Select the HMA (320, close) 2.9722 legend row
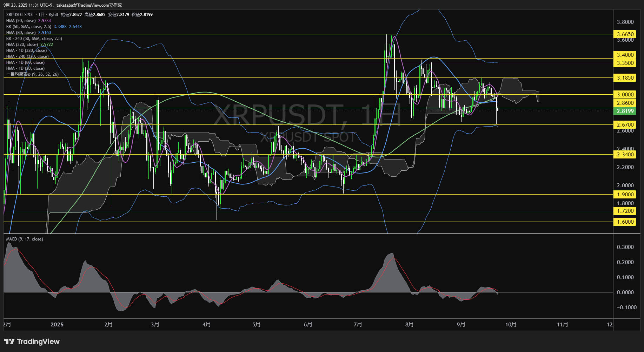The height and width of the screenshot is (352, 644). pyautogui.click(x=29, y=45)
